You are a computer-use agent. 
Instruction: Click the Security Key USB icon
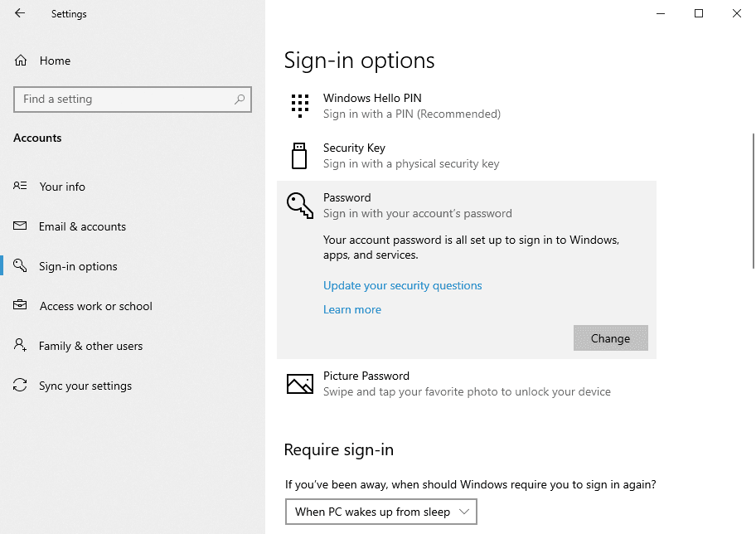299,156
